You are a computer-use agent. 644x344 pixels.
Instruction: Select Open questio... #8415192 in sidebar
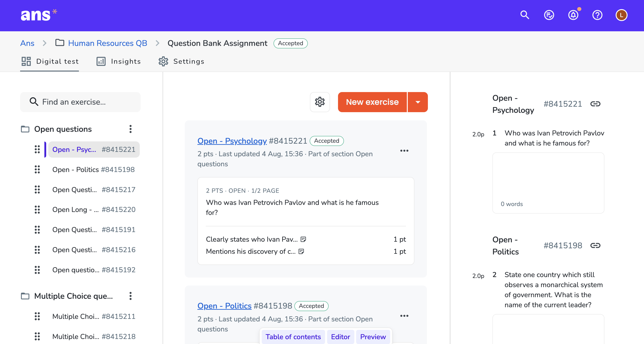pyautogui.click(x=94, y=270)
